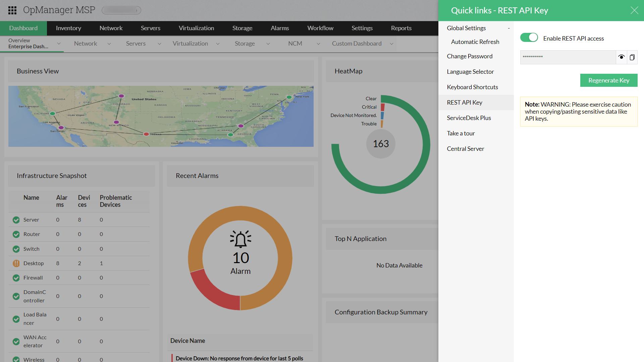Switch to the Alarms tab

280,28
